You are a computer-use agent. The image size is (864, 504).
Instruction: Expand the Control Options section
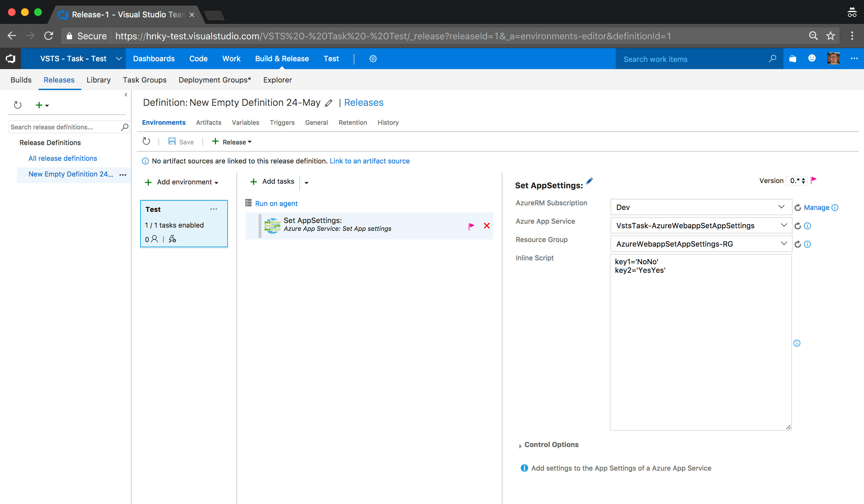[x=551, y=445]
